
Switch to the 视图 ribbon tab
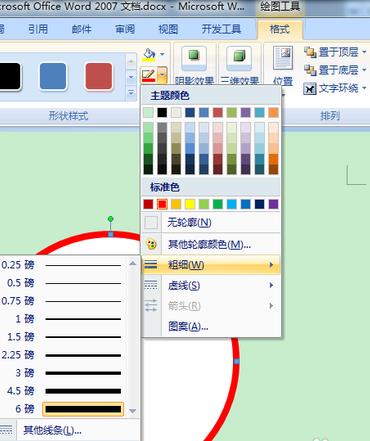pyautogui.click(x=168, y=29)
